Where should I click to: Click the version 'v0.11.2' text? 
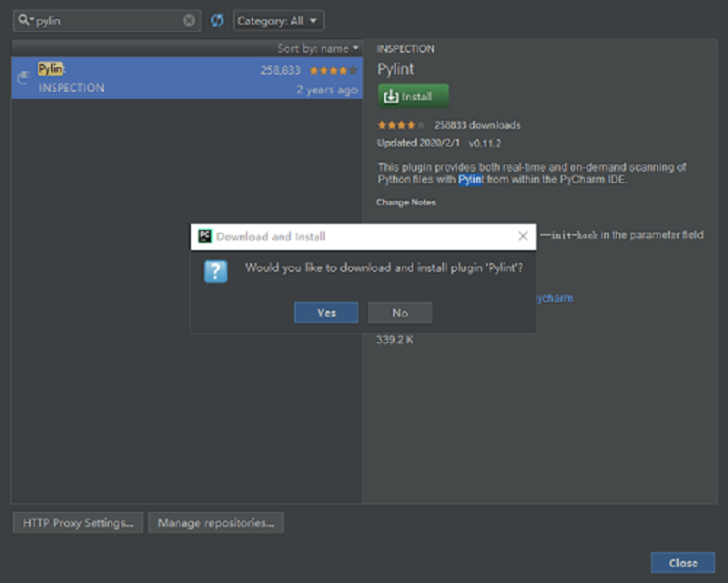[x=485, y=144]
